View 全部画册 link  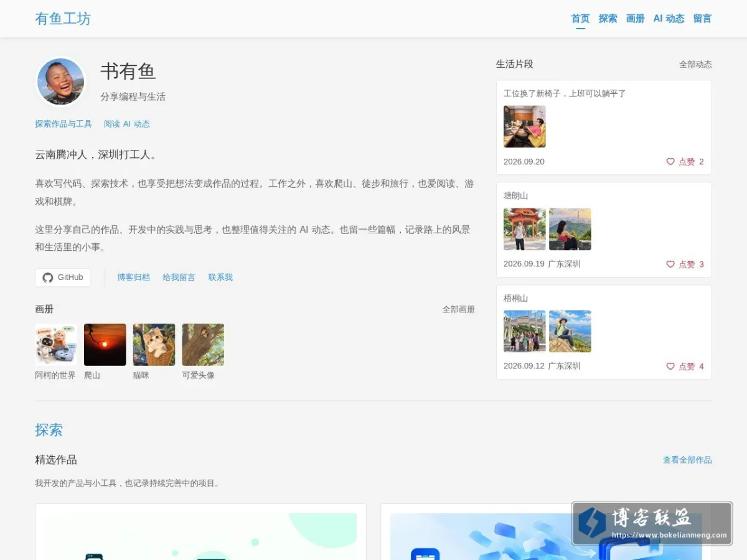(x=458, y=309)
